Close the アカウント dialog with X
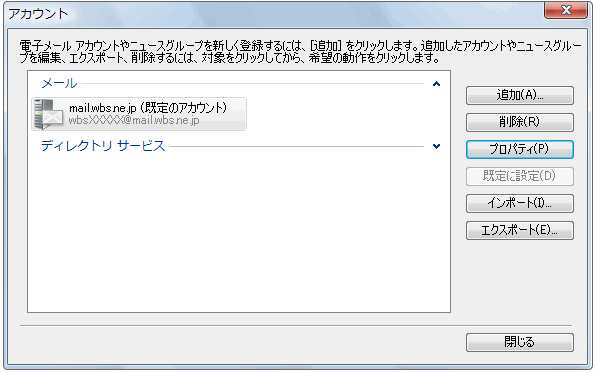 [x=566, y=10]
